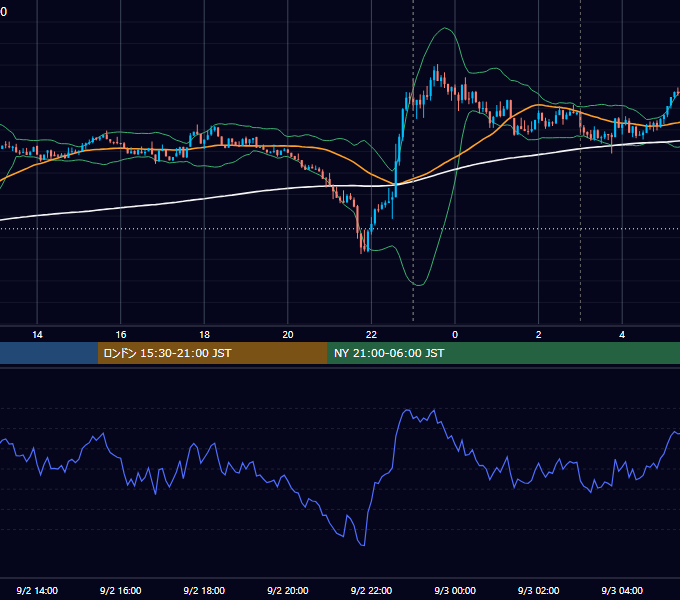
Task: Click hour label 16 on upper axis
Action: coord(121,334)
